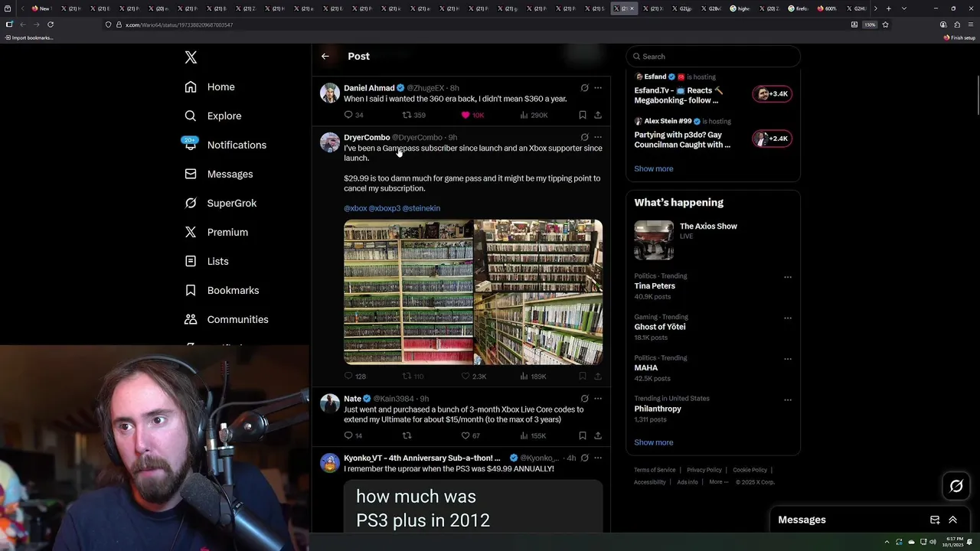Open more options on DryerCombo's post
The width and height of the screenshot is (980, 551).
(x=598, y=138)
